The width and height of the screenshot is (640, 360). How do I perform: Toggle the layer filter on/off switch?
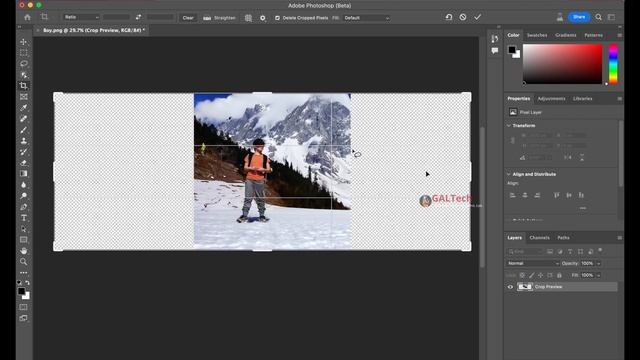[600, 250]
